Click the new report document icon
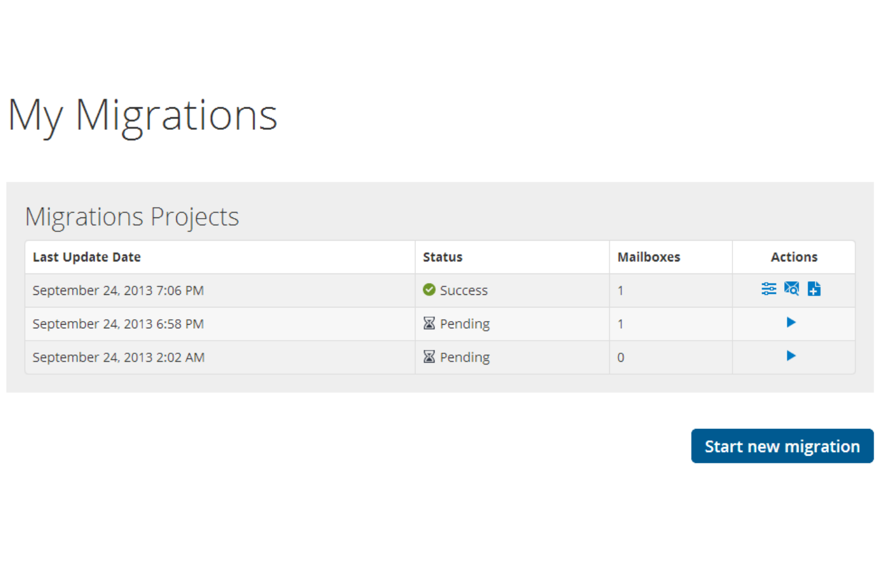Viewport: 882px width, 588px height. tap(814, 289)
